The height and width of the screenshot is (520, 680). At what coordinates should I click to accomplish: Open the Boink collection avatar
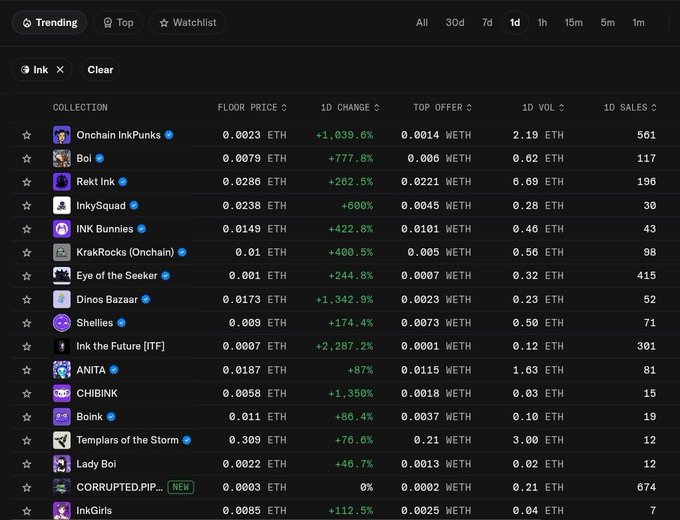62,417
